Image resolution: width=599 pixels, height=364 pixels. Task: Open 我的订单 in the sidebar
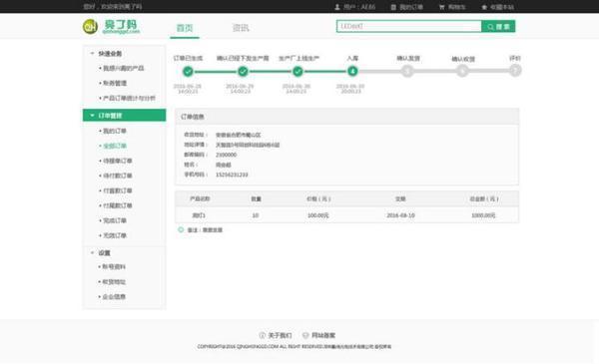point(115,131)
